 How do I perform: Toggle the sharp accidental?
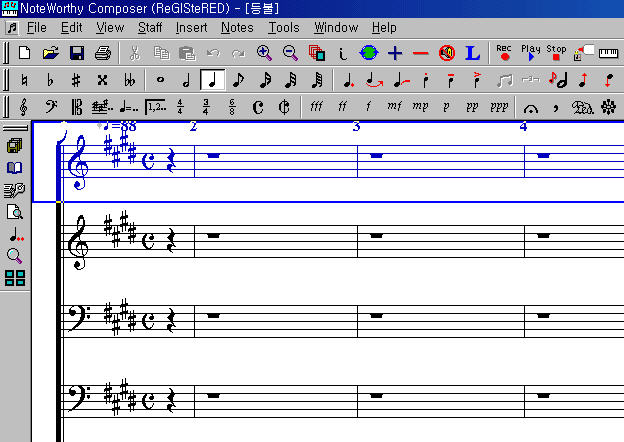click(76, 79)
